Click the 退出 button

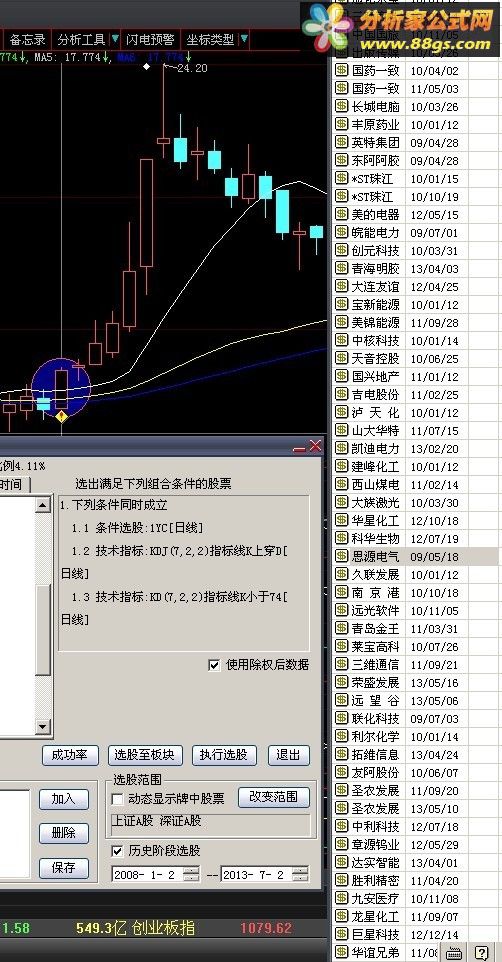(288, 755)
